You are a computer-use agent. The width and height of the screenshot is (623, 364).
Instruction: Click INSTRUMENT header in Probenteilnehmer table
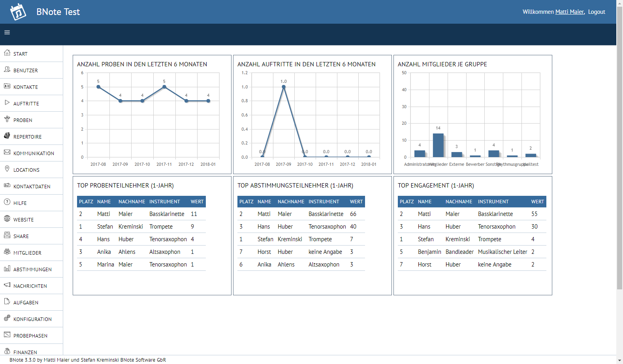pos(165,202)
